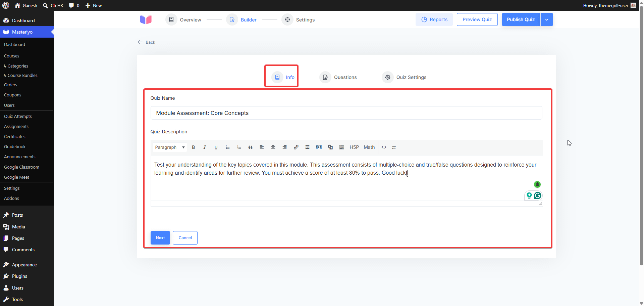Apply italic formatting in the editor
This screenshot has width=644, height=306.
click(205, 147)
